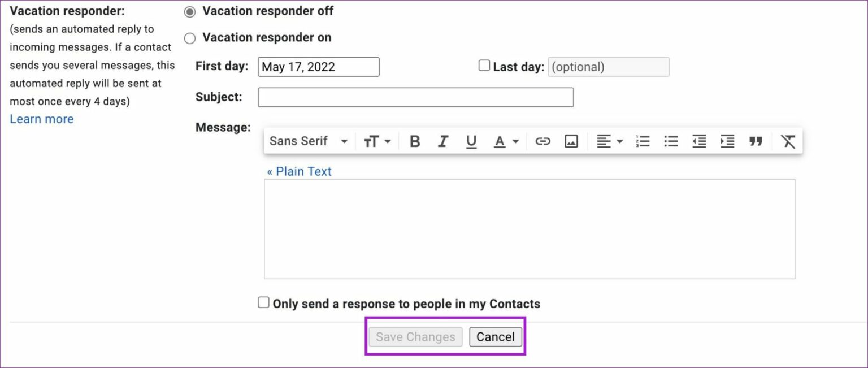Remove formatting from the message text

coord(788,141)
